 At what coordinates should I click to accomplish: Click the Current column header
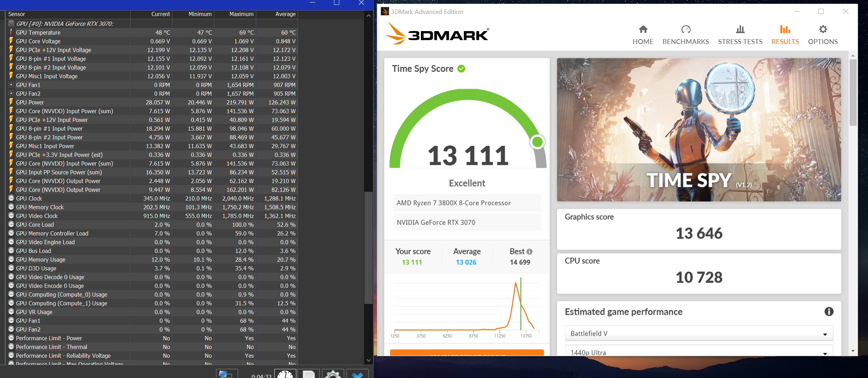pyautogui.click(x=151, y=14)
